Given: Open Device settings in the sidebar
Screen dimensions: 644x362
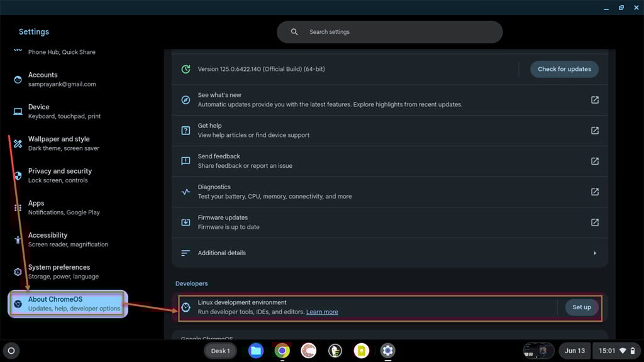Looking at the screenshot, I should [68, 112].
